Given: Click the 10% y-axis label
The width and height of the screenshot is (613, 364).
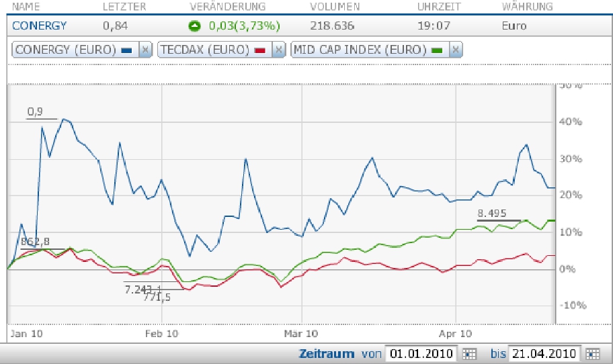Looking at the screenshot, I should (x=571, y=232).
